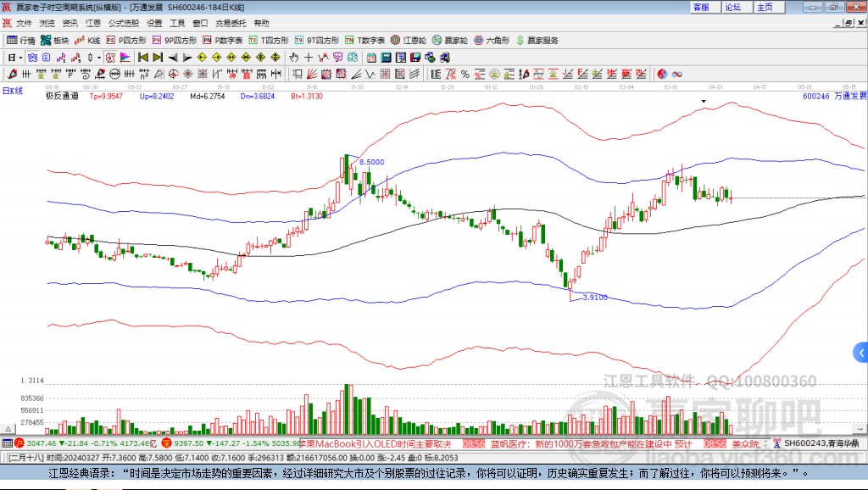The height and width of the screenshot is (490, 868).
Task: Toggle the 极反 channel indicator button
Action: click(62, 97)
